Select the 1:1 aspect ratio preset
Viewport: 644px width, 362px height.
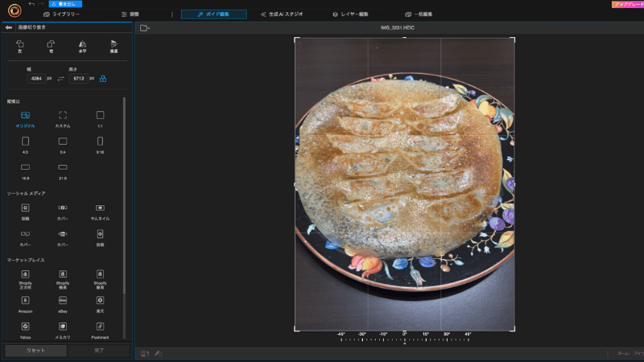pos(100,119)
